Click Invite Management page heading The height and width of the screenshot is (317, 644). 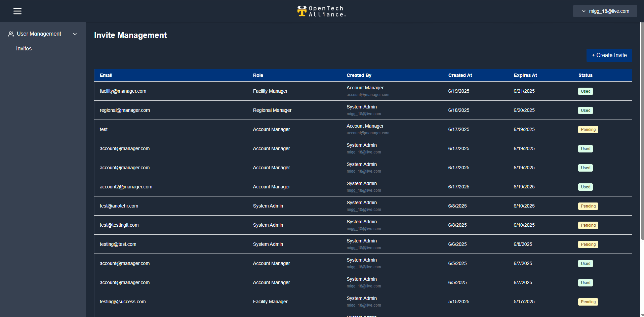[x=130, y=35]
